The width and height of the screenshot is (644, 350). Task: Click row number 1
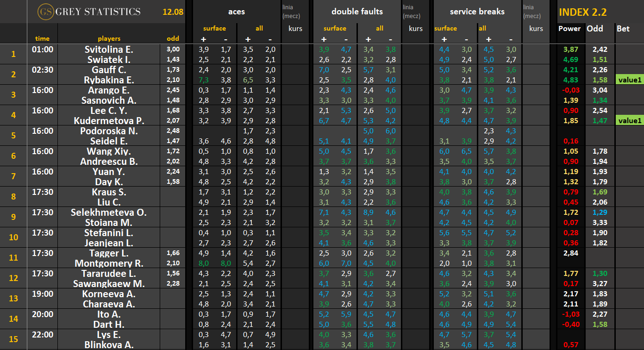pos(13,54)
